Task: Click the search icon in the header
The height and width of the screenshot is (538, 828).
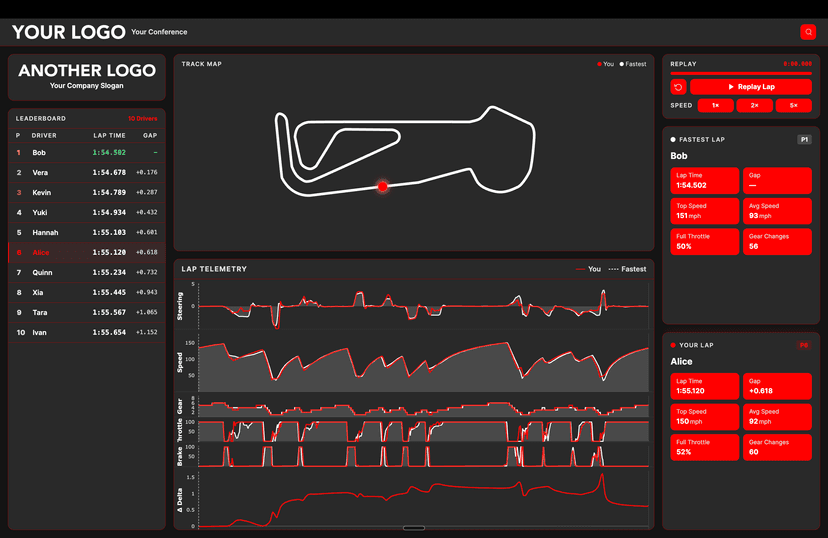Action: pos(808,32)
